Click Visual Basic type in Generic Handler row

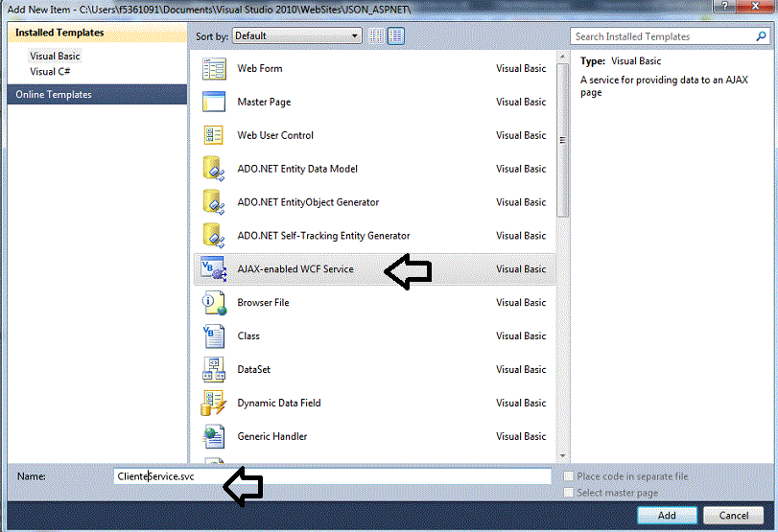coord(521,436)
